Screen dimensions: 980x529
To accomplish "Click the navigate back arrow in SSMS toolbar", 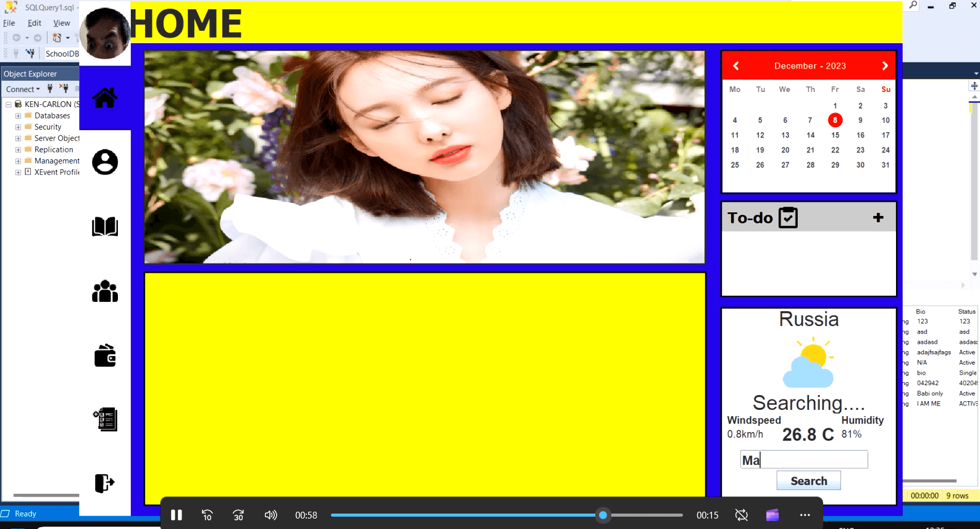I will [x=17, y=38].
